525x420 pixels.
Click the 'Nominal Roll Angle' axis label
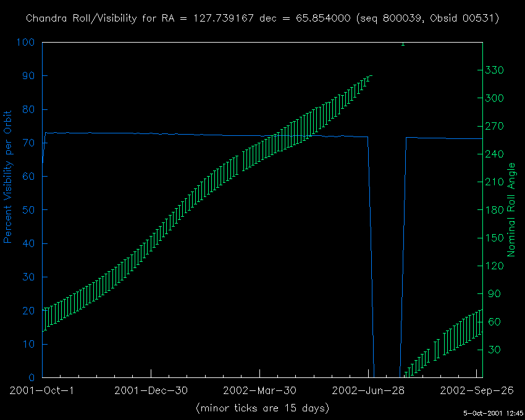pos(511,210)
